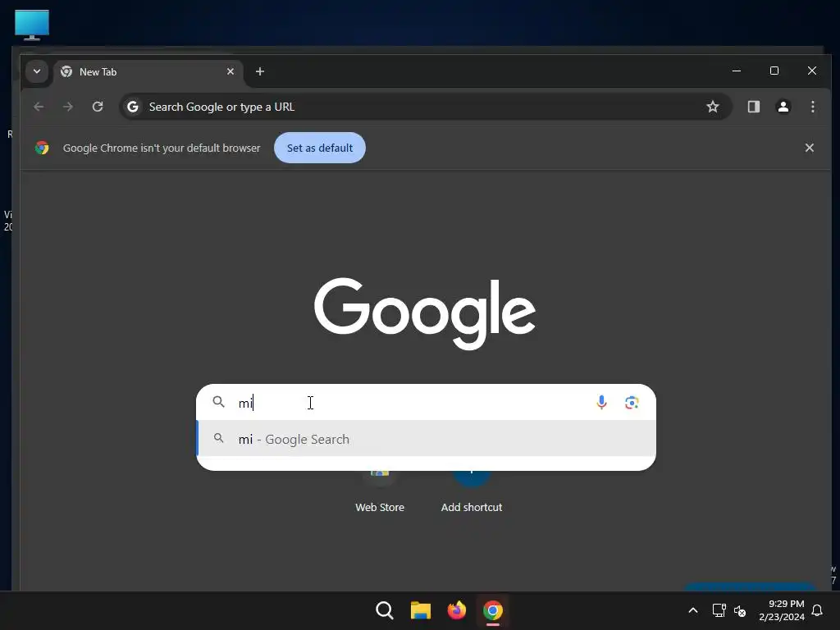840x630 pixels.
Task: Select the New Tab tab
Action: 148,72
